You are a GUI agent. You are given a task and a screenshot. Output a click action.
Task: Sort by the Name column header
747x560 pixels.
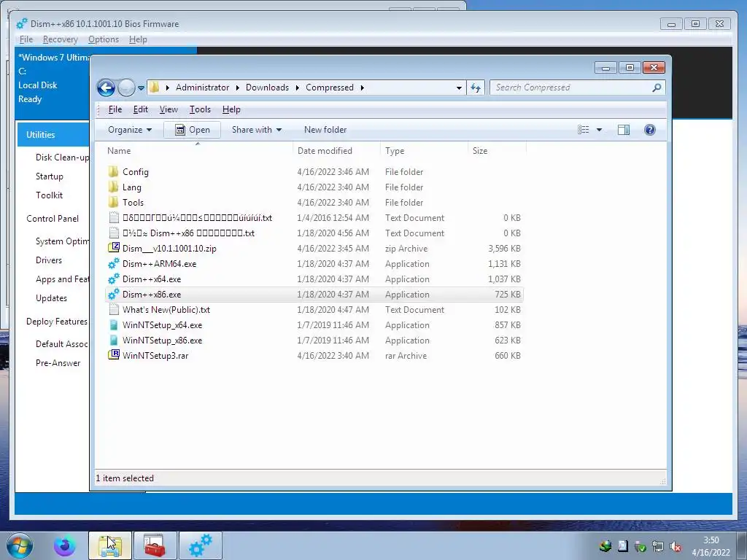(x=197, y=150)
